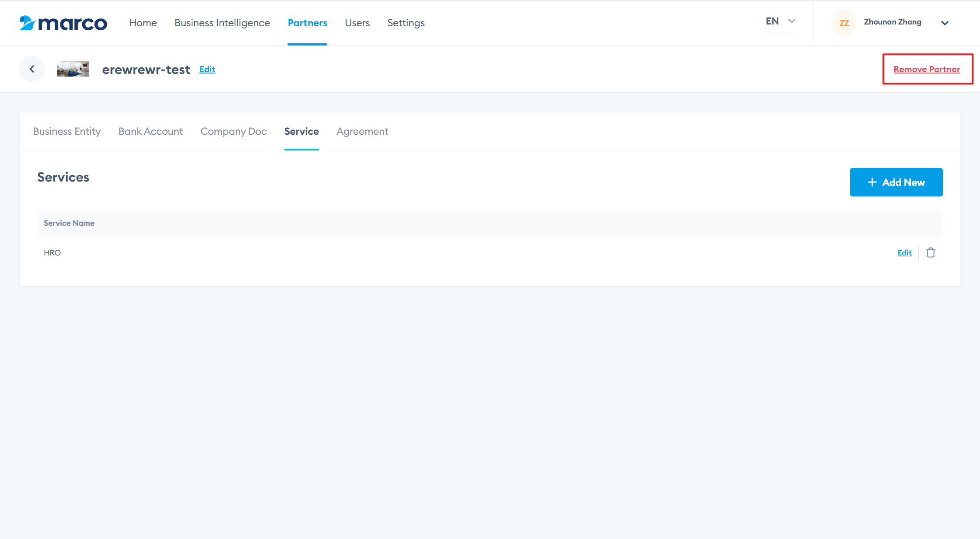This screenshot has width=980, height=539.
Task: Open the Users page
Action: pyautogui.click(x=357, y=23)
